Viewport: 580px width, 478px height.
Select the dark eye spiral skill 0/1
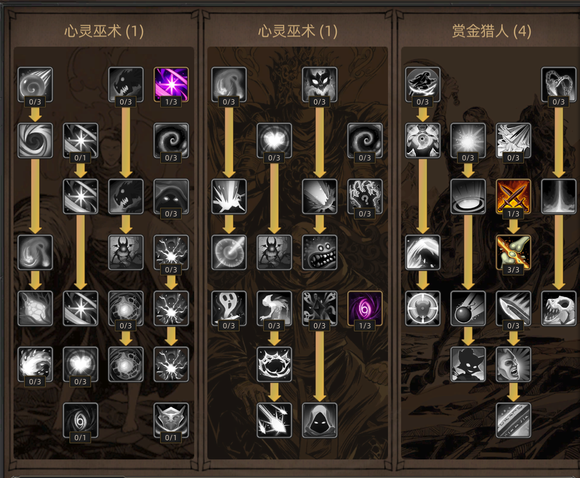(80, 420)
